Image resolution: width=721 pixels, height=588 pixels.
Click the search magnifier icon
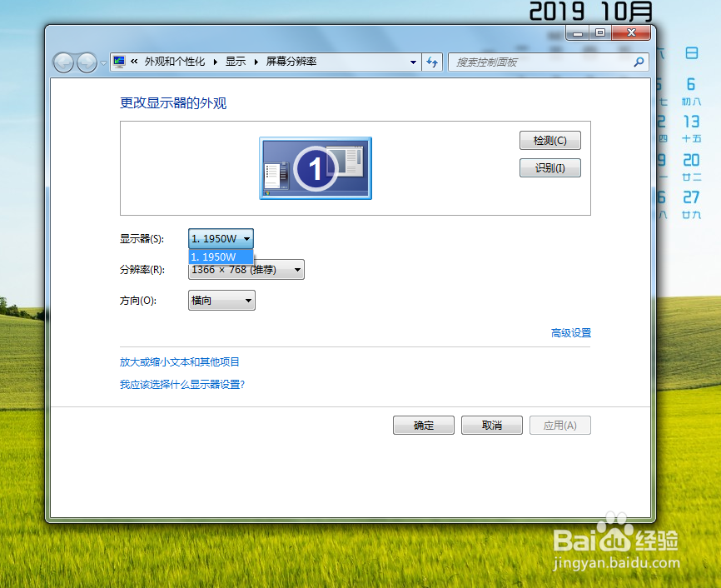[x=639, y=62]
